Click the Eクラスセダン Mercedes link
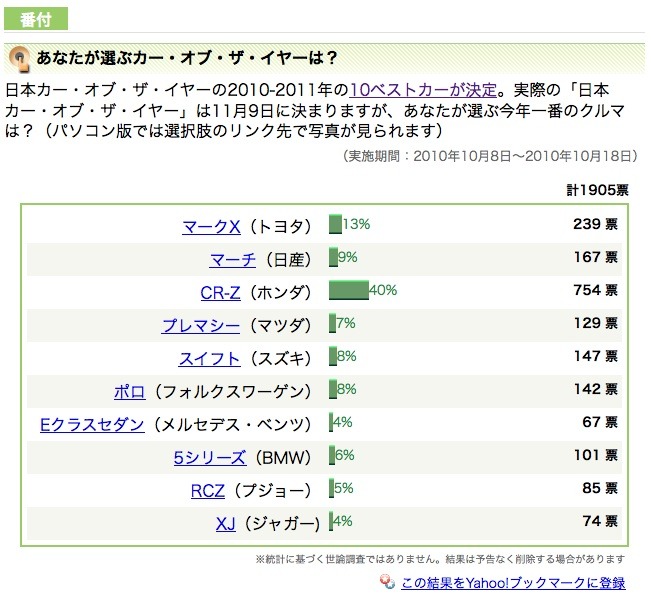The width and height of the screenshot is (651, 597). [92, 424]
